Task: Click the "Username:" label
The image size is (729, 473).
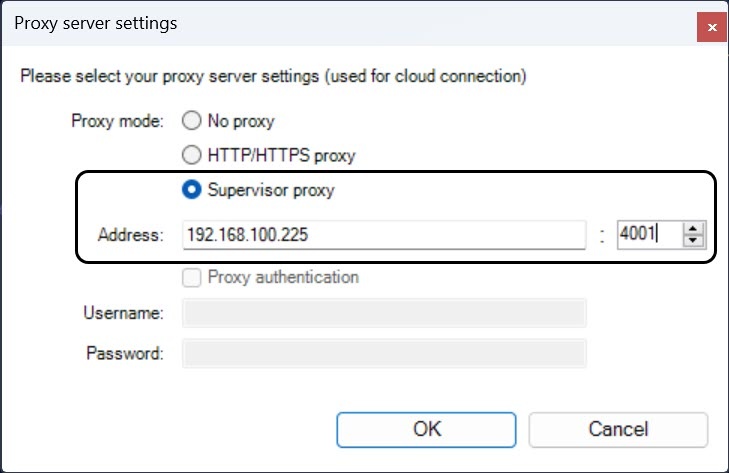Action: (x=123, y=313)
